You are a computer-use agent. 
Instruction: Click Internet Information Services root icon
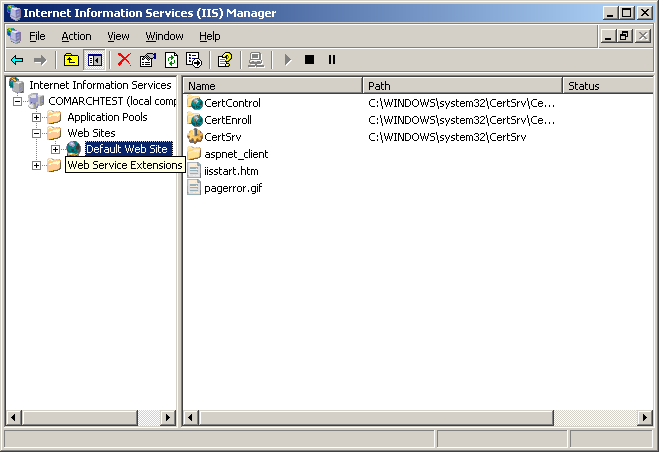16,85
